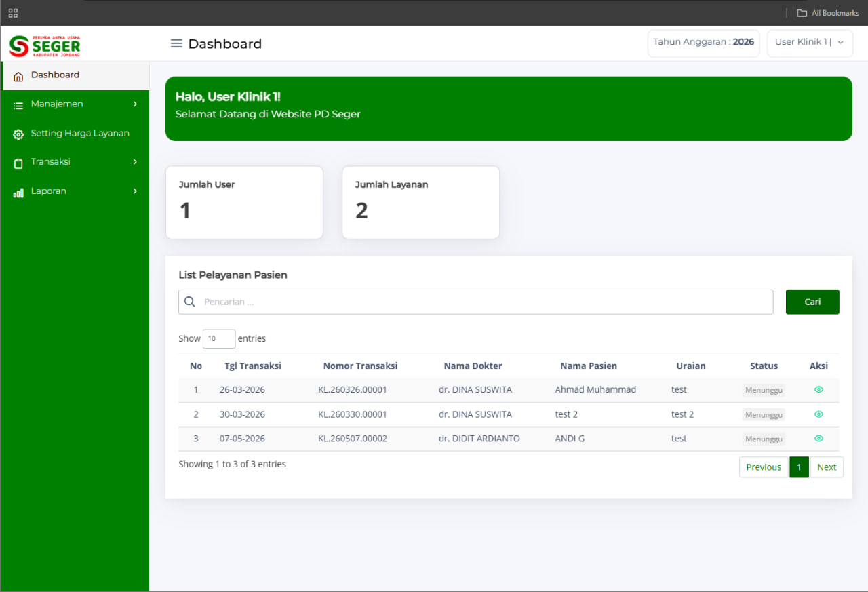Screen dimensions: 868x592
Task: Click the Cari search button
Action: (x=812, y=302)
